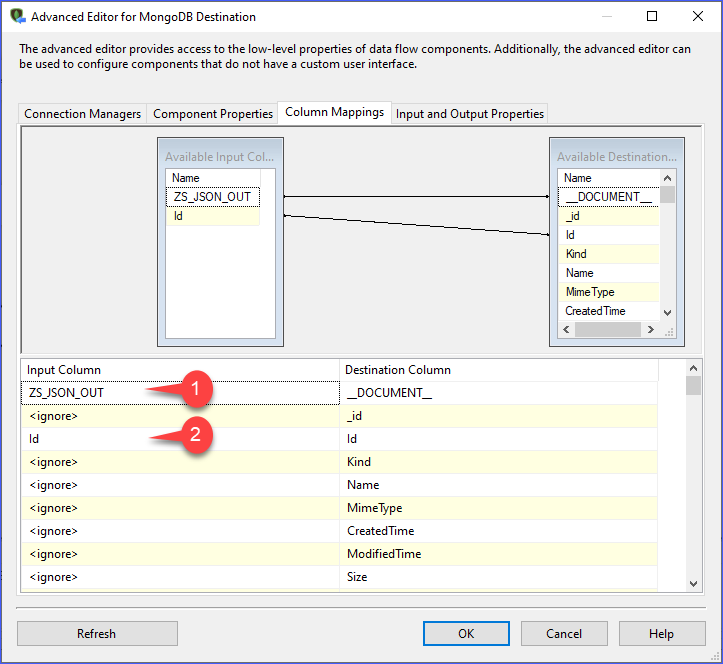Click mapping grid scroll up arrow

[x=693, y=368]
